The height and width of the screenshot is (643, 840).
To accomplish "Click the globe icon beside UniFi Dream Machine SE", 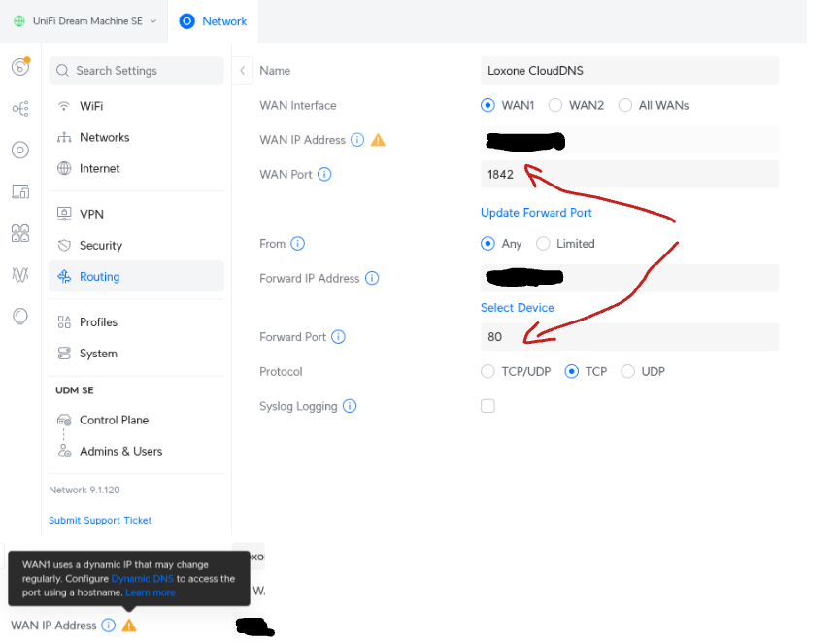I will pos(19,21).
